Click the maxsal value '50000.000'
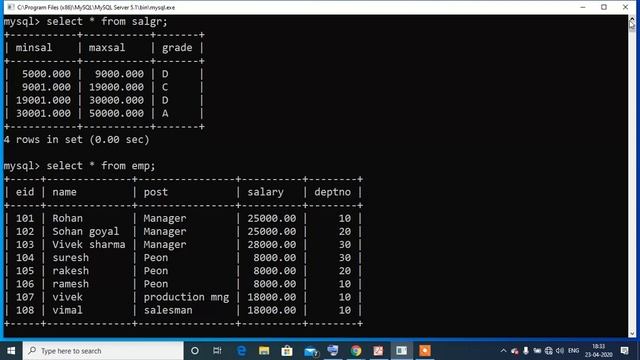Image resolution: width=640 pixels, height=360 pixels. tap(116, 113)
